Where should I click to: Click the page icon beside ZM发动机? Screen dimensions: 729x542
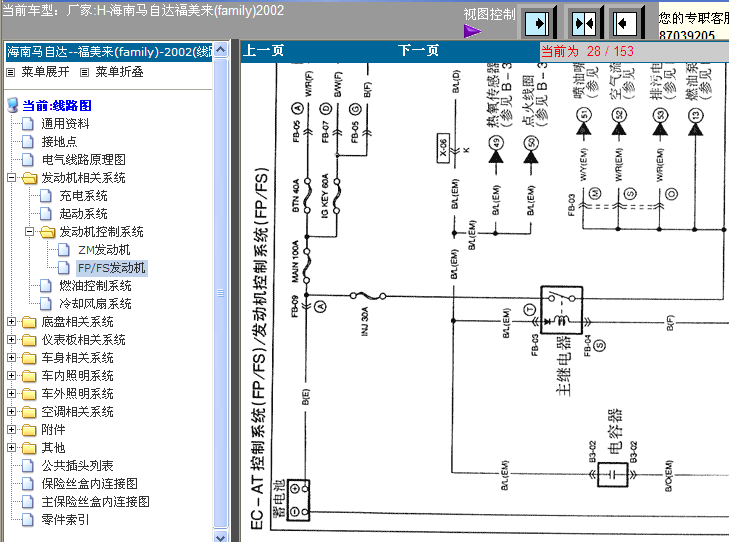pyautogui.click(x=64, y=250)
